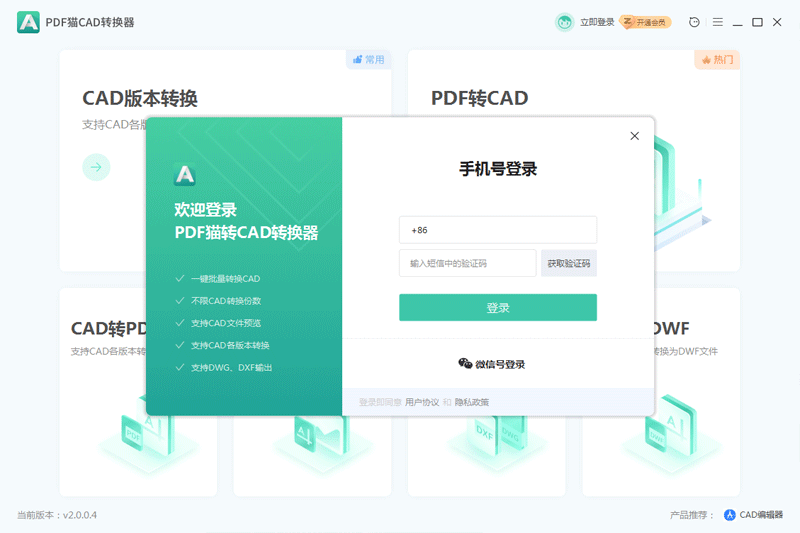Click the 常用 tag on CAD版本转换 card

click(368, 60)
